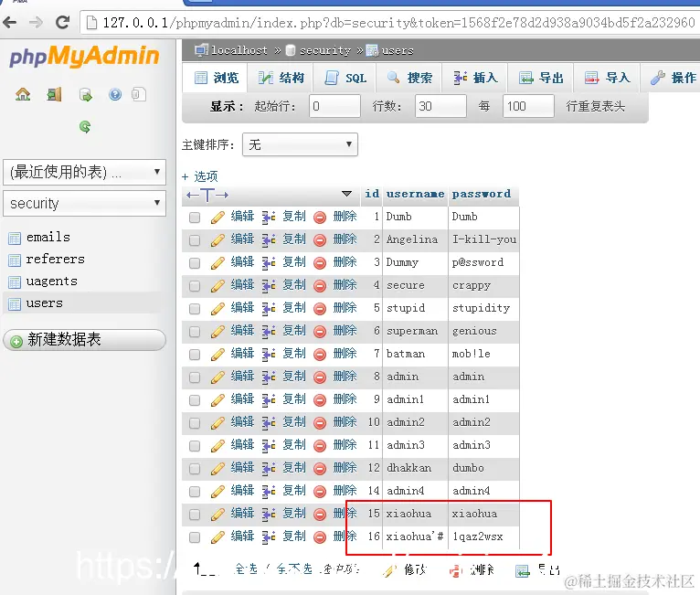The image size is (700, 595).
Task: Open the 浏览 browse tab
Action: (x=217, y=78)
